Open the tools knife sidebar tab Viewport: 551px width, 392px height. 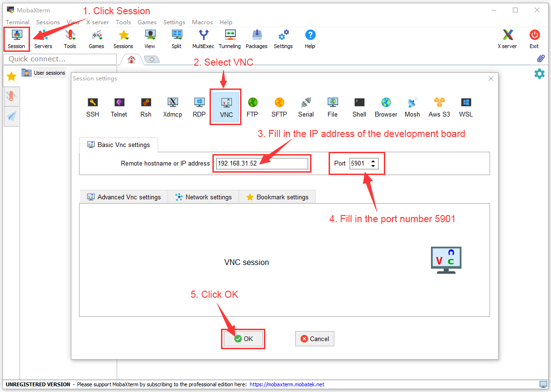point(11,96)
